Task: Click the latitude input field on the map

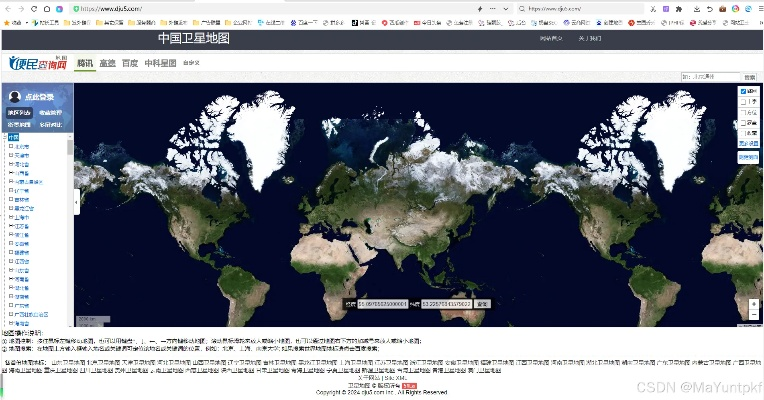Action: pos(446,304)
